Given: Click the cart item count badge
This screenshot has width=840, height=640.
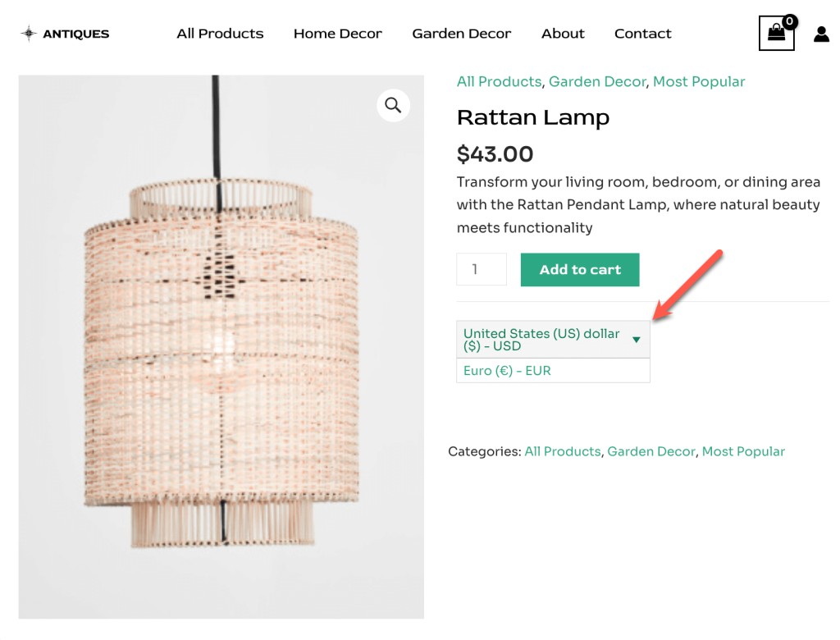Looking at the screenshot, I should point(790,21).
